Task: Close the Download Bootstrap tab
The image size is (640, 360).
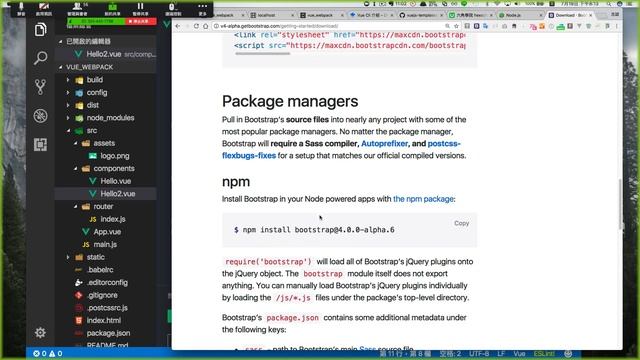Action: pyautogui.click(x=591, y=15)
